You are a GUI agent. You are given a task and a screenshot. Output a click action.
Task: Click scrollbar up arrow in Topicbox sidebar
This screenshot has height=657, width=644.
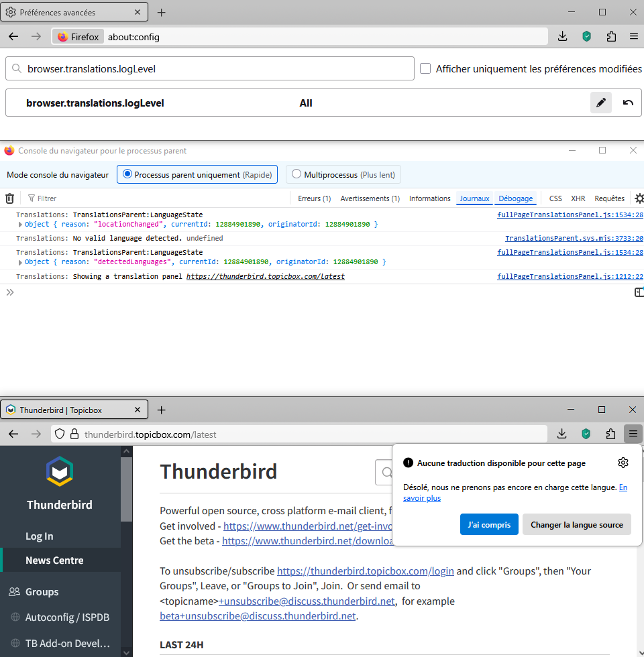pyautogui.click(x=126, y=451)
